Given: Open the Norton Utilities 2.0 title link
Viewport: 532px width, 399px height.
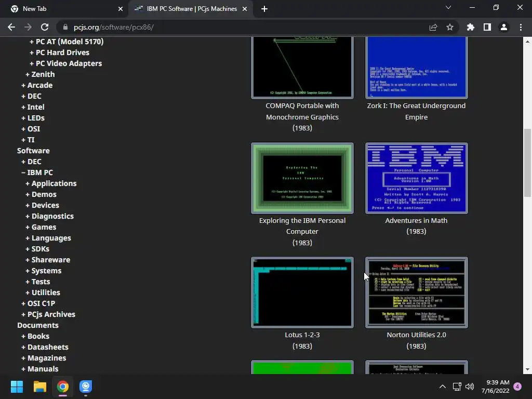Looking at the screenshot, I should click(416, 335).
